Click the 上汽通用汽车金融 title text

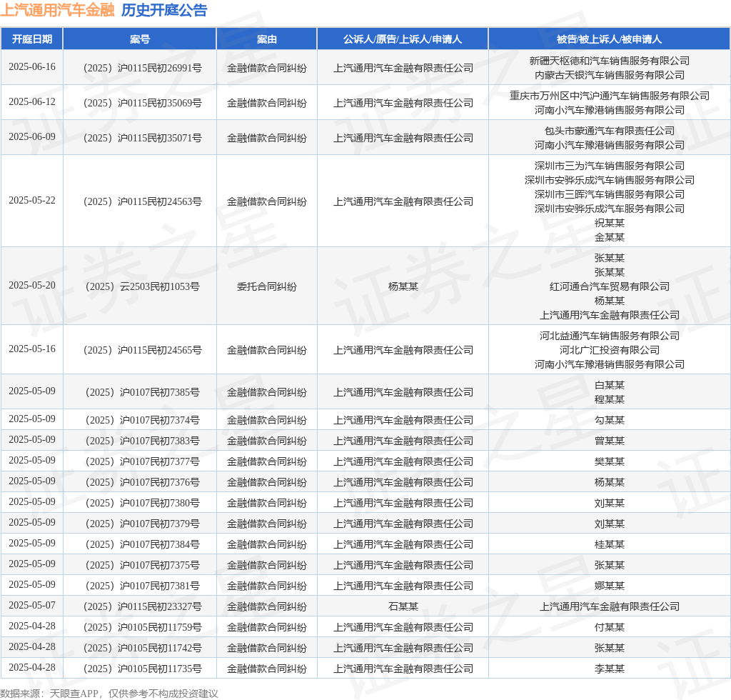[x=57, y=10]
